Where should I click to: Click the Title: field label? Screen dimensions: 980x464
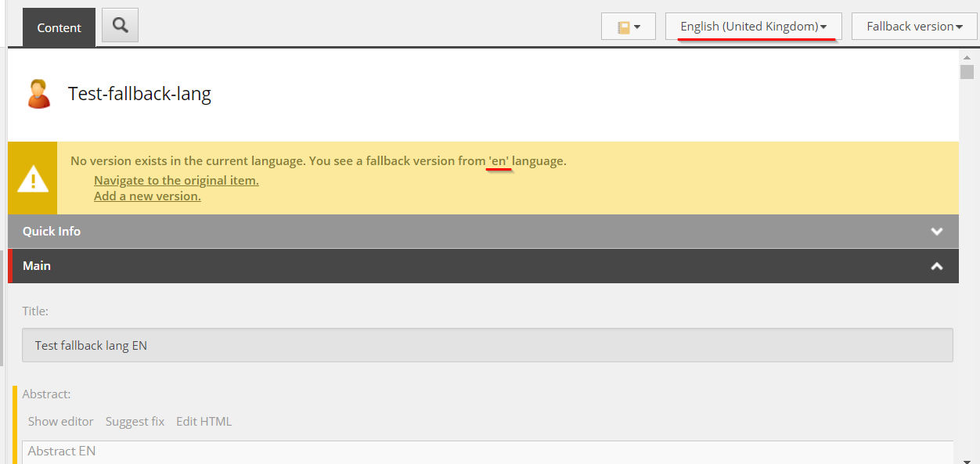[x=35, y=311]
